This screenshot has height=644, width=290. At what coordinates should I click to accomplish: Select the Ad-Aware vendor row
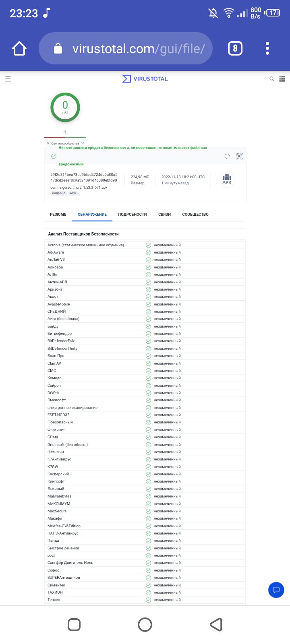point(145,252)
